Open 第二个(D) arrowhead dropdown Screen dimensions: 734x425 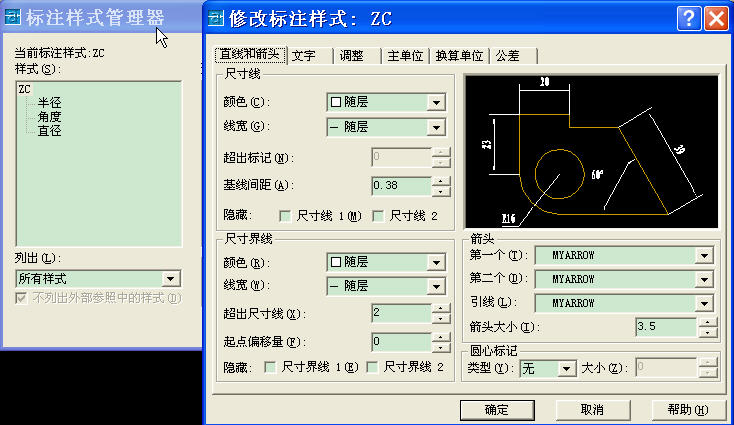[704, 279]
